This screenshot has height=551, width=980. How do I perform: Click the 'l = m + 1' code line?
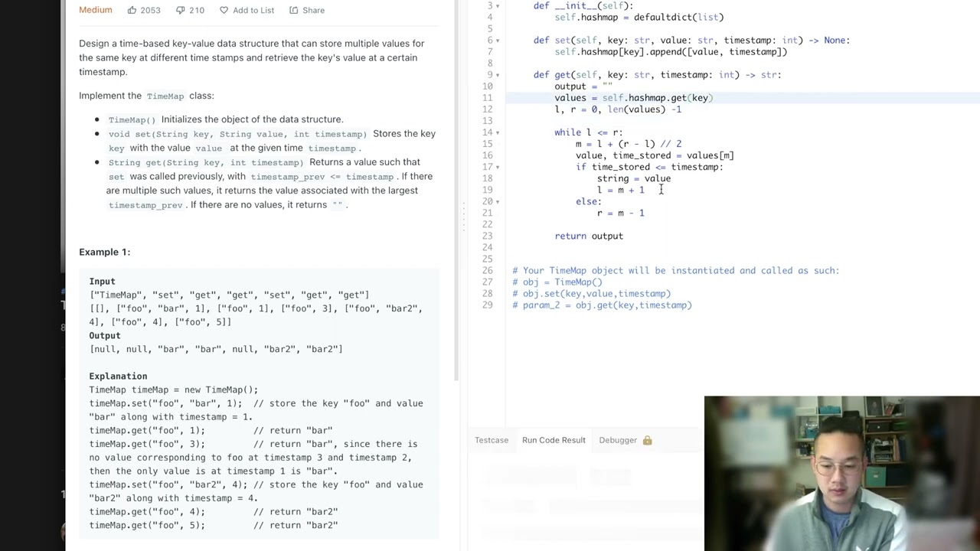pyautogui.click(x=621, y=190)
